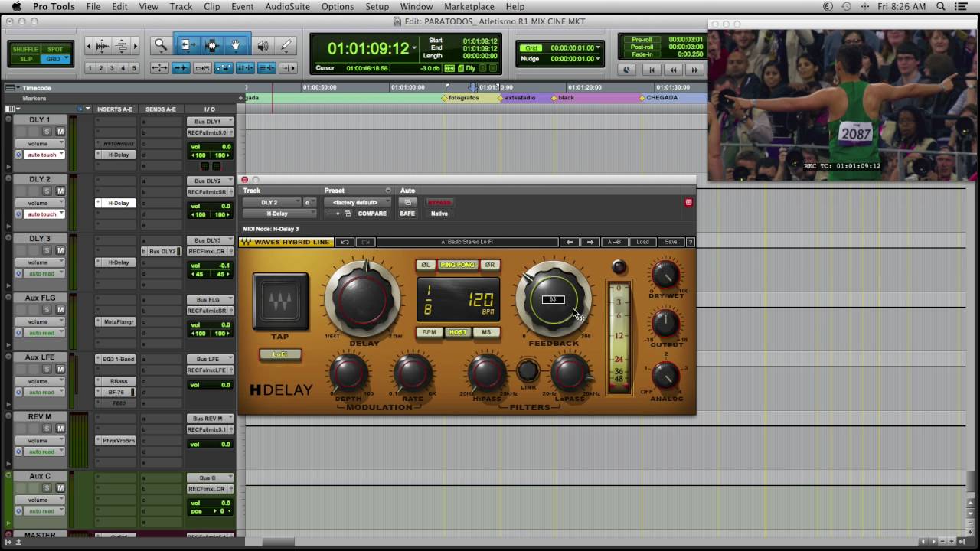
Task: Toggle the LINK knob between filters
Action: (x=528, y=370)
